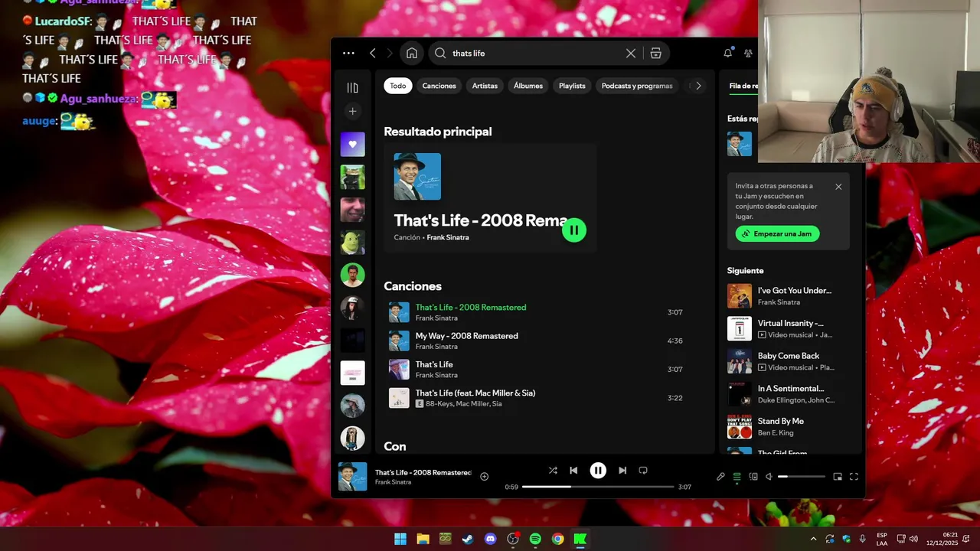Image resolution: width=980 pixels, height=551 pixels.
Task: Open Google Chrome from the taskbar
Action: (558, 539)
